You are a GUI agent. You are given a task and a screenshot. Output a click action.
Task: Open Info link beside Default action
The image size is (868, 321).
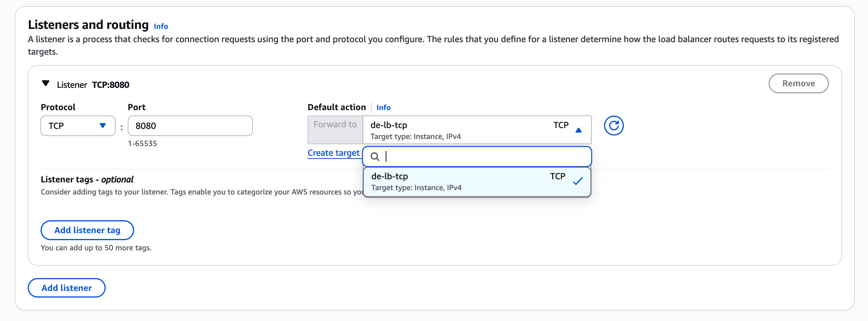383,108
